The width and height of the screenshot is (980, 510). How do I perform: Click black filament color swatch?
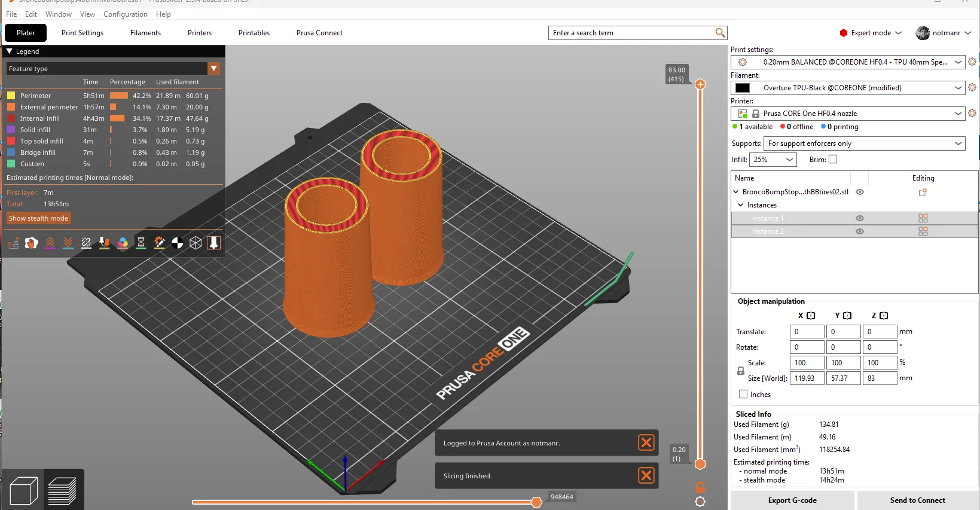coord(743,88)
